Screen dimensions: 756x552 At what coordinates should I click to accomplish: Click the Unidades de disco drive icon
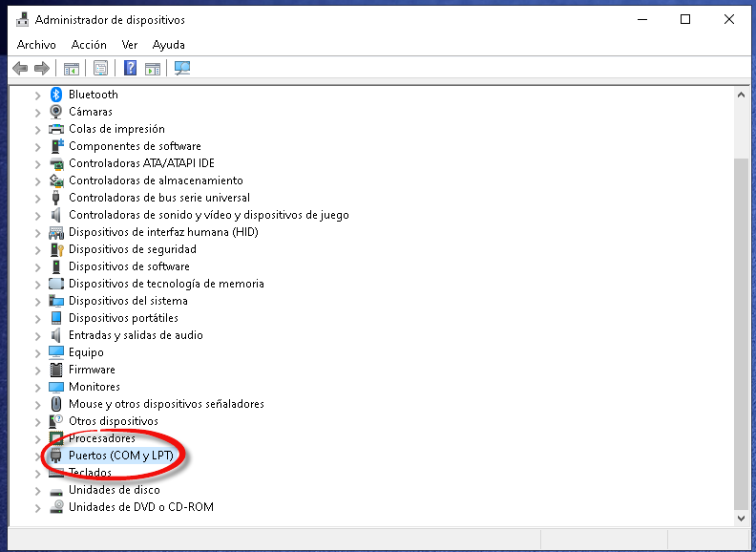click(56, 490)
